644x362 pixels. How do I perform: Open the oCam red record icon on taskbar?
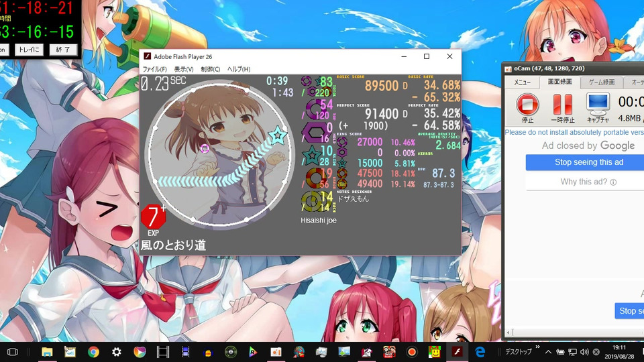click(x=411, y=352)
